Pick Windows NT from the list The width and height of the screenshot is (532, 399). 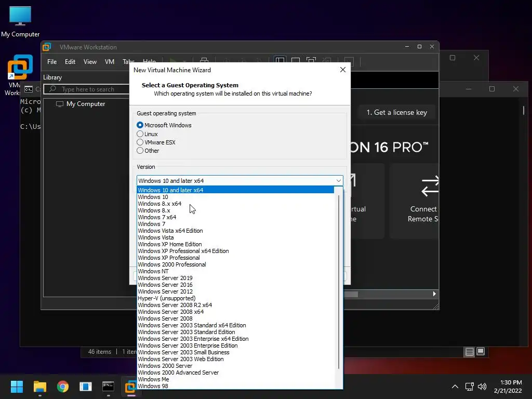click(235, 271)
